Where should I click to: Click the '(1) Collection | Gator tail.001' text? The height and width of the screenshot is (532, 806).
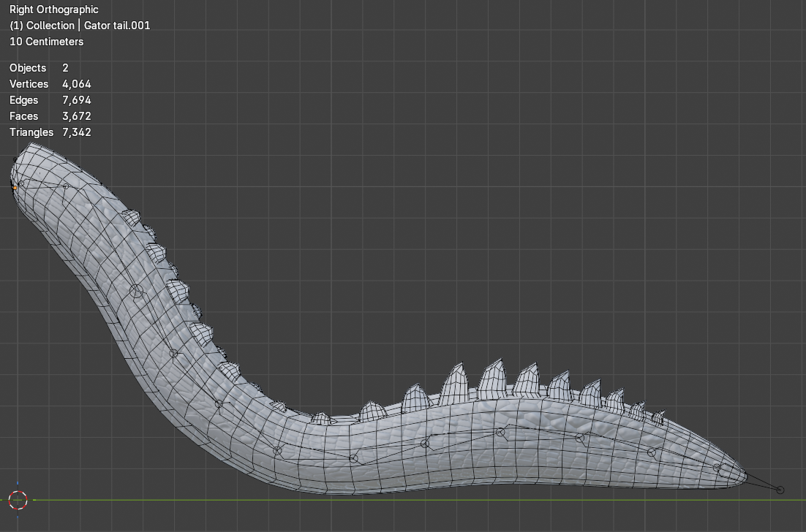point(80,25)
